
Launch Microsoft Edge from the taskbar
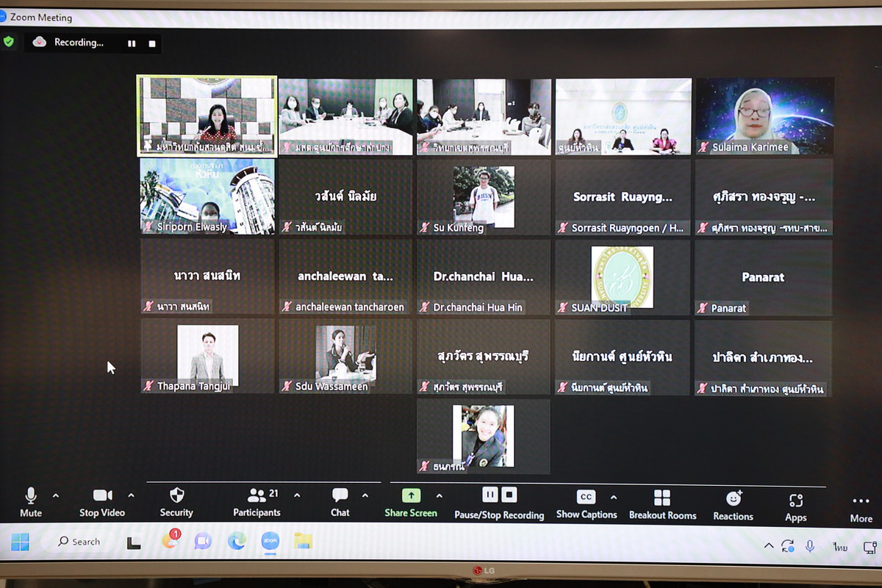236,542
